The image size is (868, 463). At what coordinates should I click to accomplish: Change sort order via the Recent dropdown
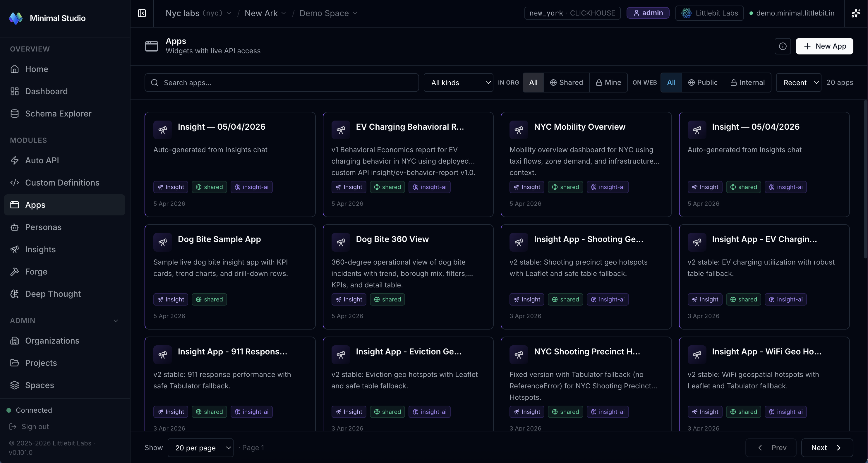coord(798,82)
